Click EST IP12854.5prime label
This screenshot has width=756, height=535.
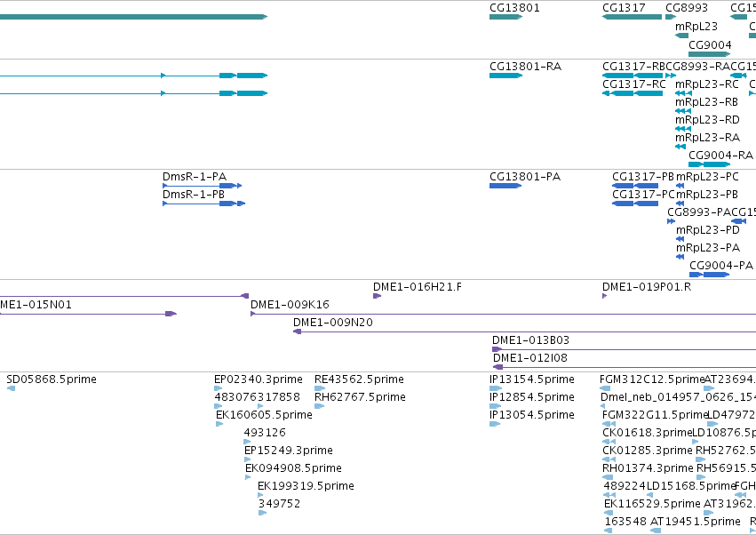tap(532, 397)
